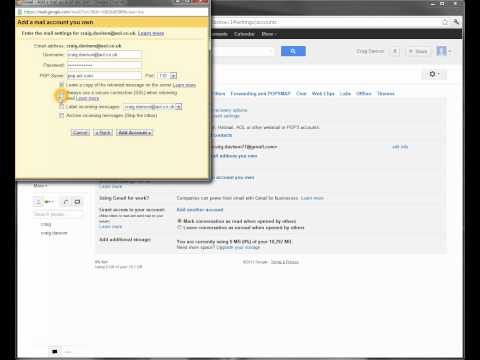Expand the More dropdown in black bar
Screen dimensions: 480x360
point(269,34)
